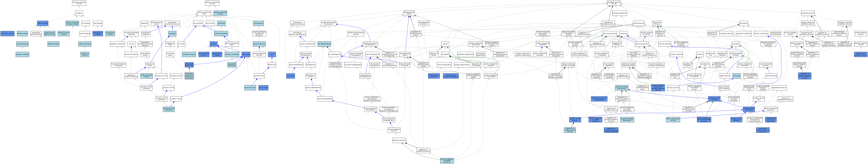Viewport: 868px width, 164px height.
Task: Click the 'phospholipid binding' node
Action: click(110, 34)
